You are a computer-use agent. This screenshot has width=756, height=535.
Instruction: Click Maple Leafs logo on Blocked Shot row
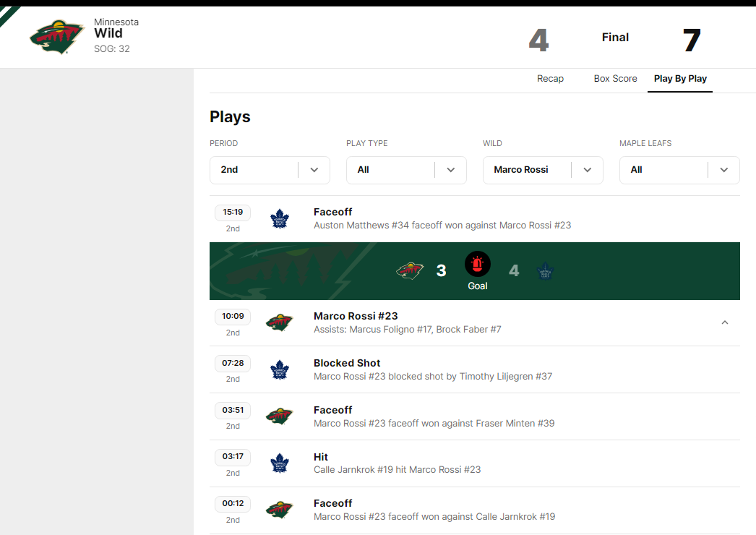pos(279,370)
